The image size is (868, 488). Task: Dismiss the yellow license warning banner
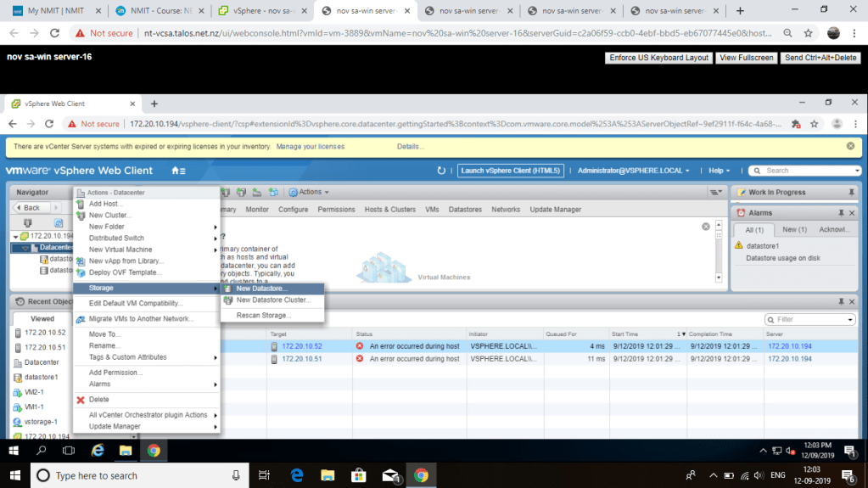pyautogui.click(x=850, y=146)
